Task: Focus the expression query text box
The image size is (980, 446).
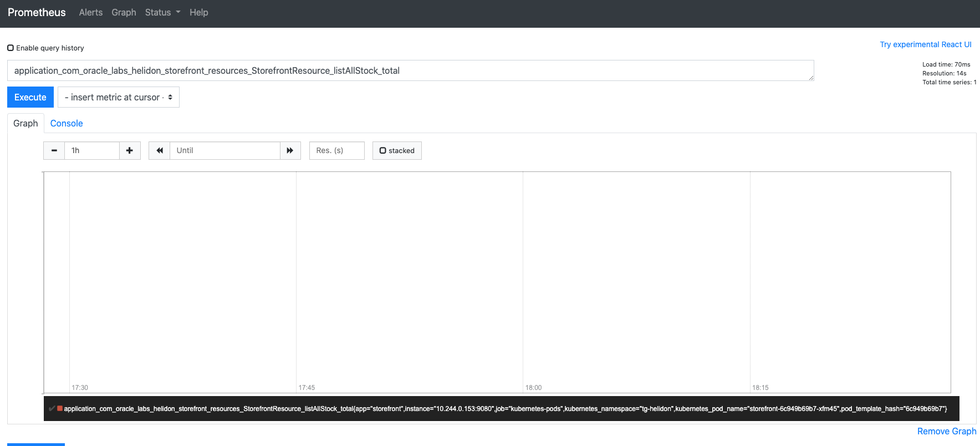Action: (x=411, y=70)
